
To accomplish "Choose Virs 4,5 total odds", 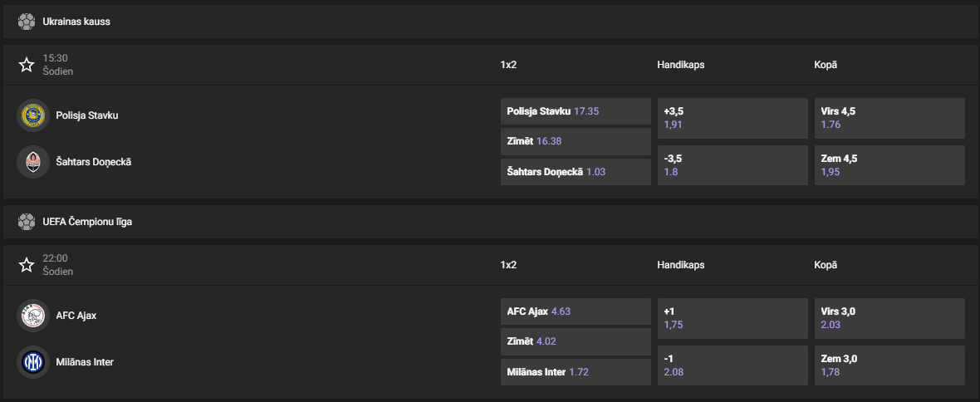I will tap(889, 118).
